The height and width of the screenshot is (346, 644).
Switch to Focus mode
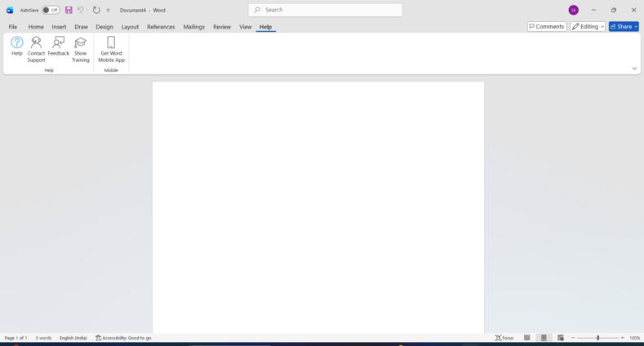click(504, 338)
